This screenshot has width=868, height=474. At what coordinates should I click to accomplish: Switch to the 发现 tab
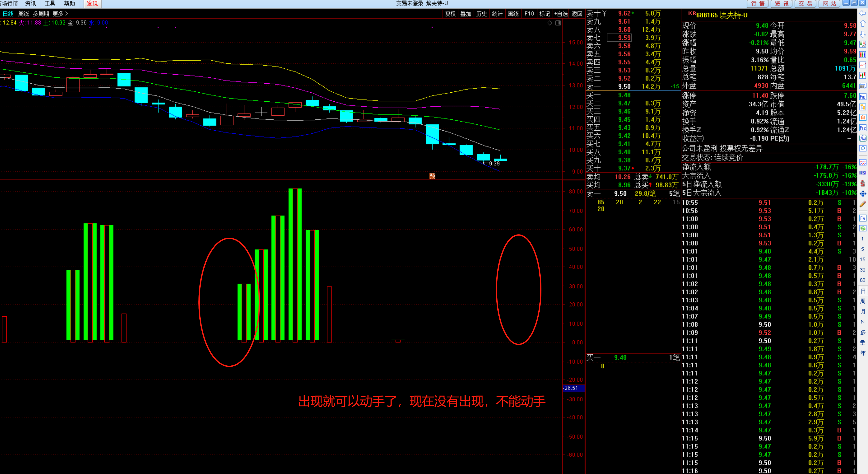pyautogui.click(x=92, y=3)
